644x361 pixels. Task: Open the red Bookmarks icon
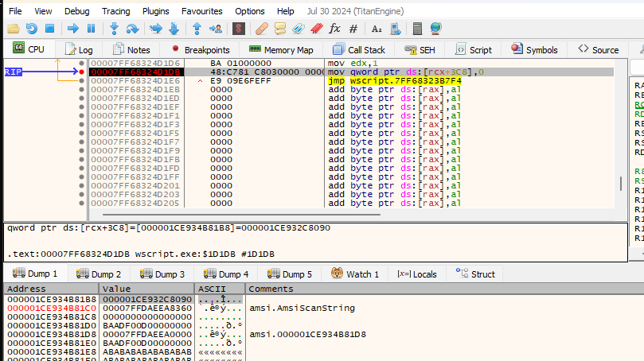pyautogui.click(x=317, y=29)
